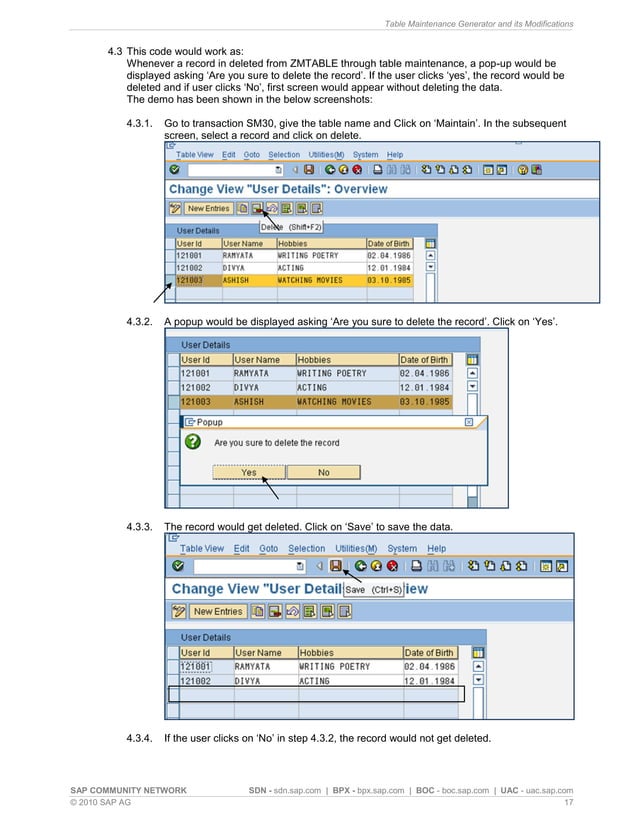Toggle row selector for 121002 in step 4.3.3
This screenshot has height=826, width=638.
click(x=174, y=681)
